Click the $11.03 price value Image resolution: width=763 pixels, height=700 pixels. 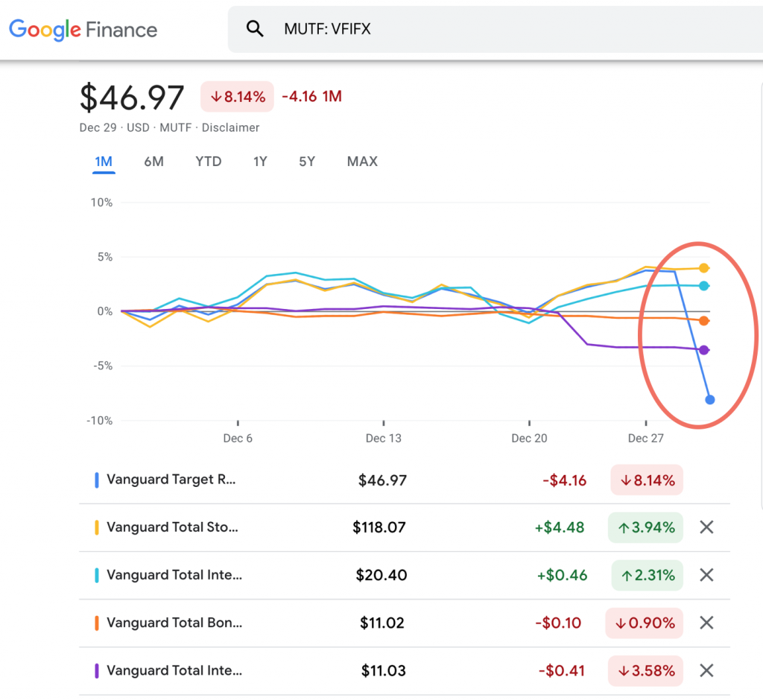pyautogui.click(x=384, y=671)
